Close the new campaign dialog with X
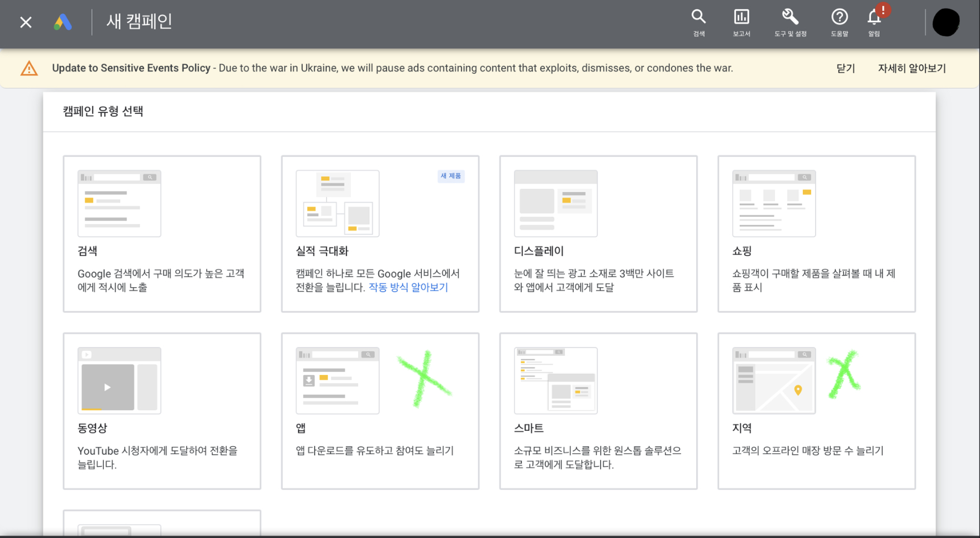The width and height of the screenshot is (980, 538). 26,22
